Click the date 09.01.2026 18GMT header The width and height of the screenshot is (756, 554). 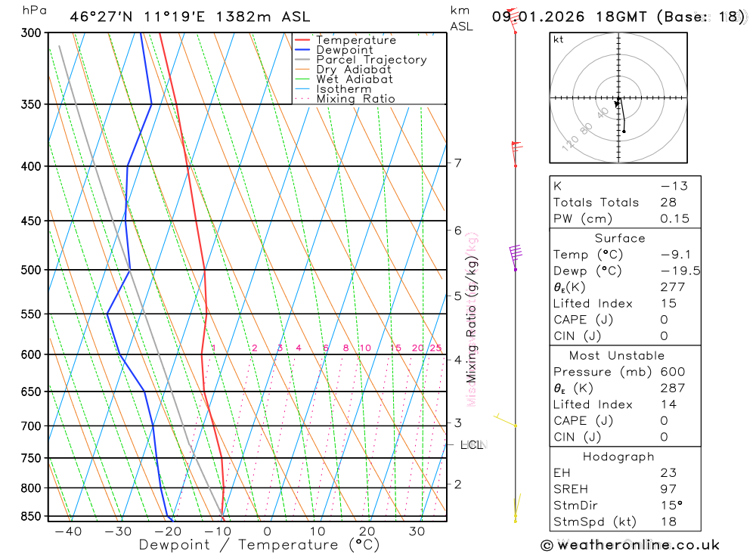pyautogui.click(x=569, y=17)
